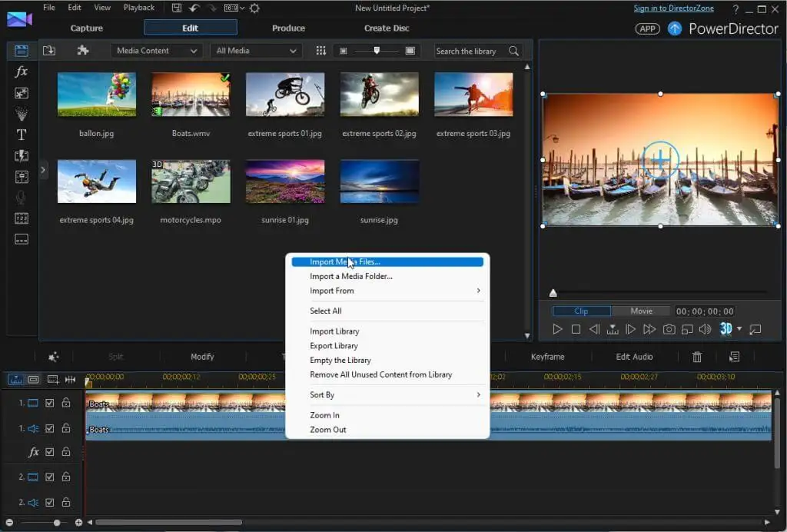Viewport: 787px width, 532px height.
Task: Open the Media Content dropdown
Action: point(157,51)
